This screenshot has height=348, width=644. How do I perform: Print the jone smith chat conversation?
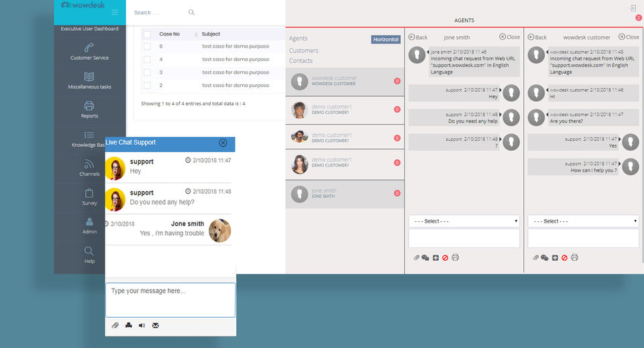(455, 257)
